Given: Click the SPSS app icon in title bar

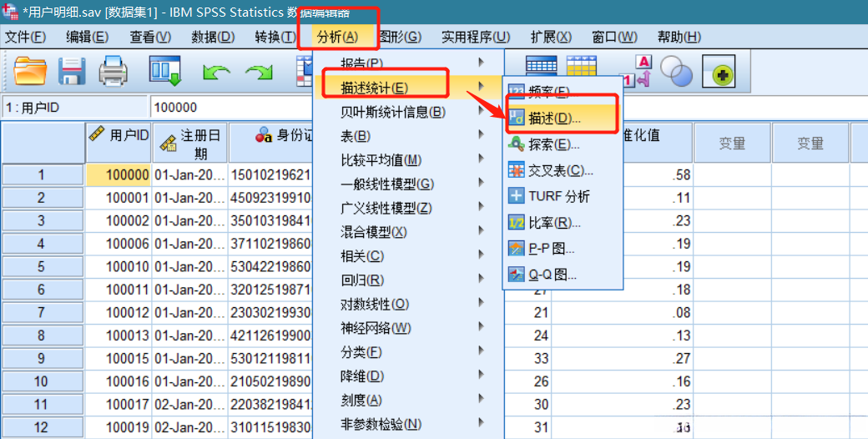Looking at the screenshot, I should coord(11,12).
